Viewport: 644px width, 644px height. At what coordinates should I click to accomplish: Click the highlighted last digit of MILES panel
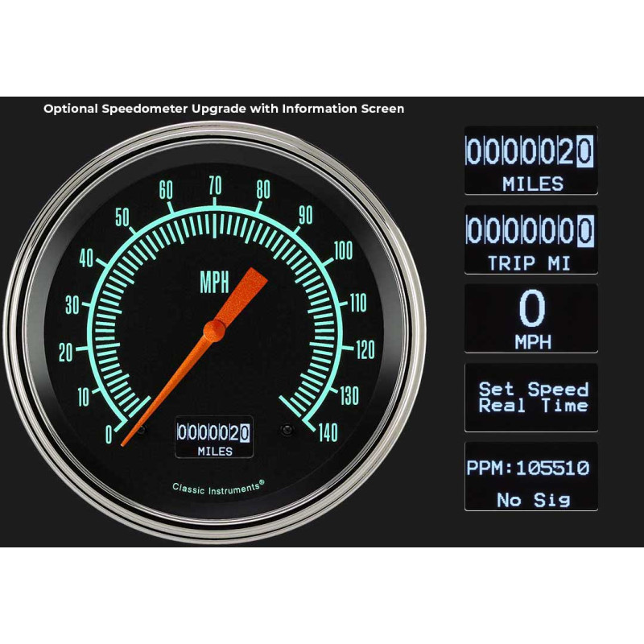pyautogui.click(x=585, y=151)
